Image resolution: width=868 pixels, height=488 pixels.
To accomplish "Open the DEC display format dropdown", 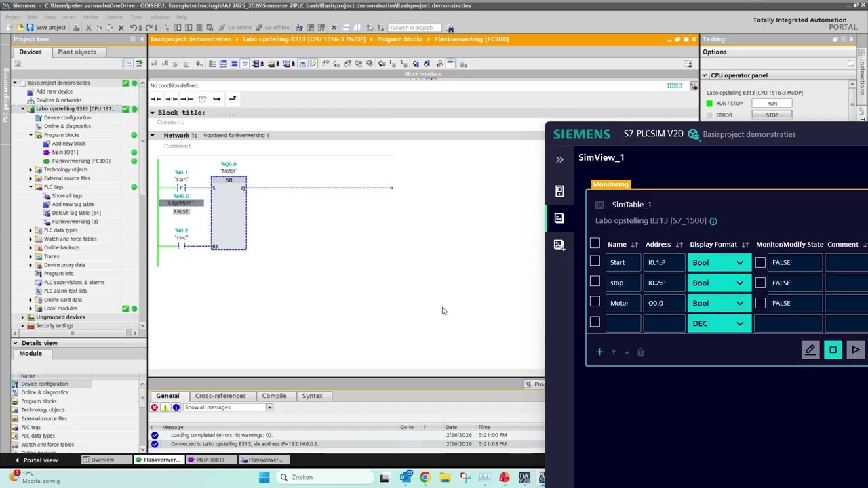I will pos(719,323).
